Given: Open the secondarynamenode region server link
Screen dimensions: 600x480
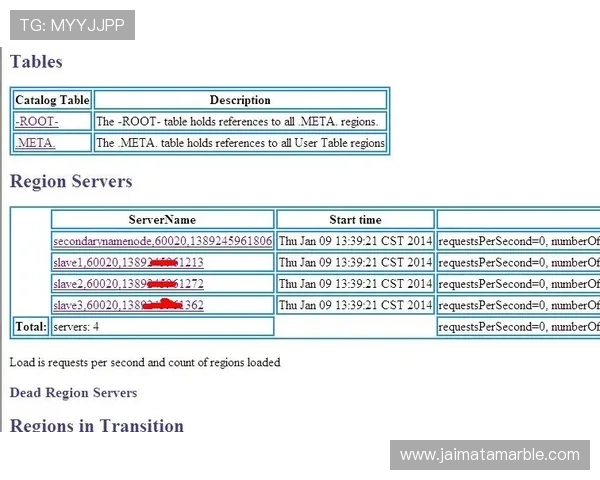Looking at the screenshot, I should pyautogui.click(x=162, y=241).
